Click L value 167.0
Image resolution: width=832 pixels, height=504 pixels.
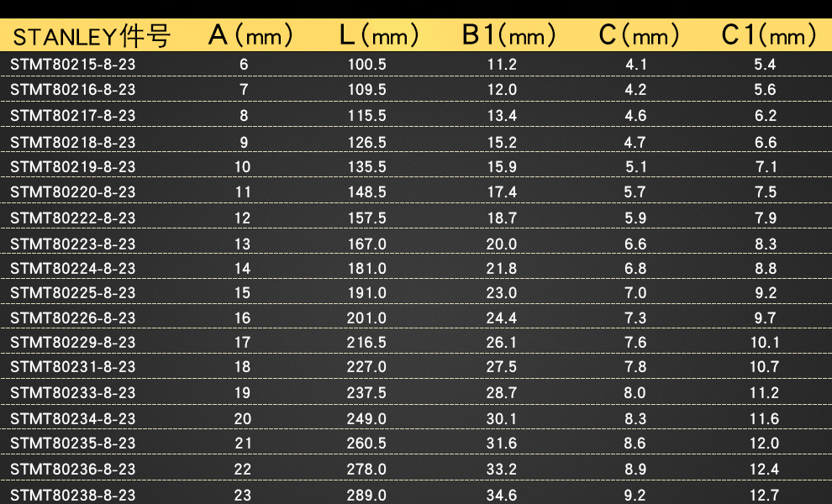coord(366,244)
